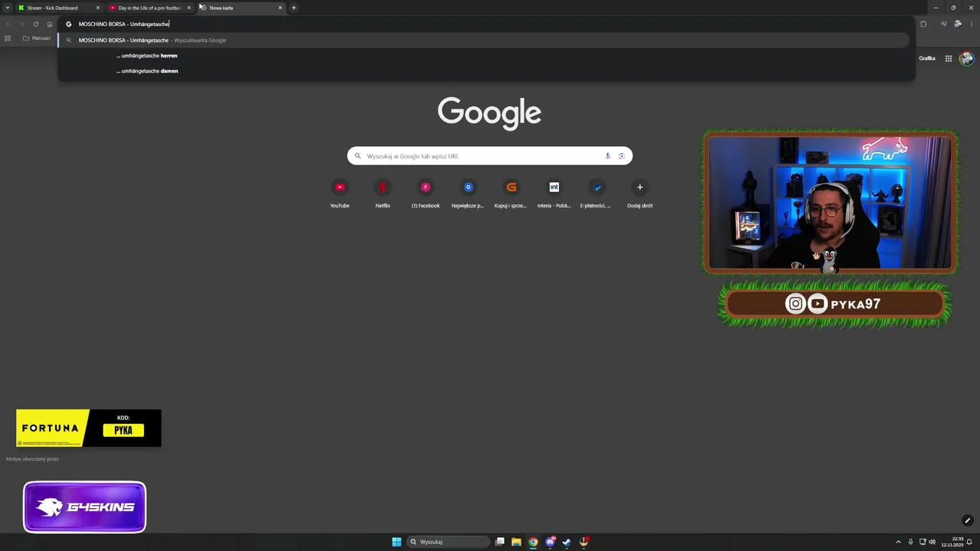Open a new tab with plus button
Screen dimensions: 980x551
(x=293, y=8)
